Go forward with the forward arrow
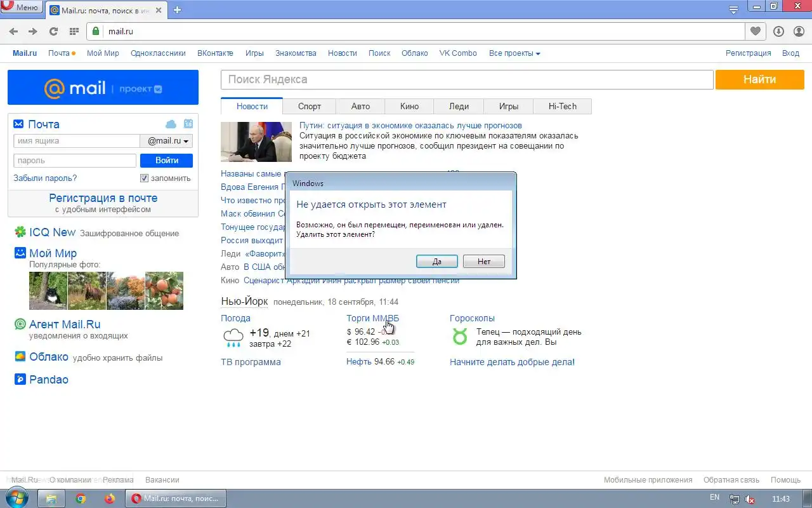The height and width of the screenshot is (508, 812). [33, 31]
